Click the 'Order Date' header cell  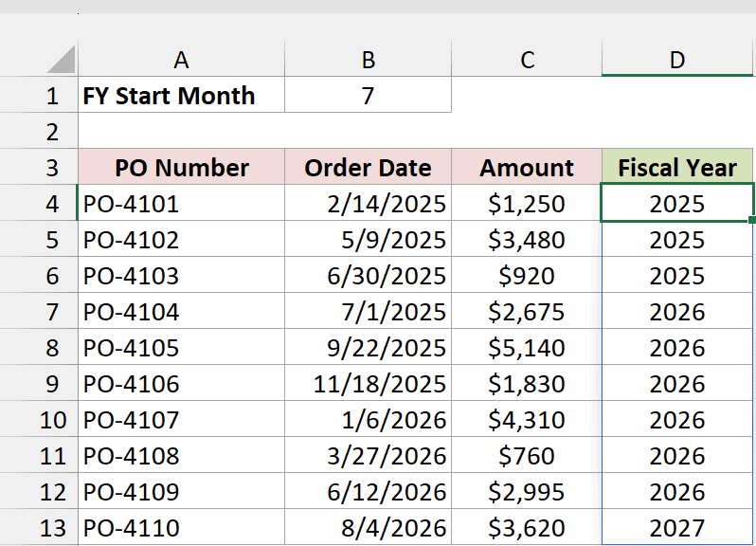[x=368, y=167]
